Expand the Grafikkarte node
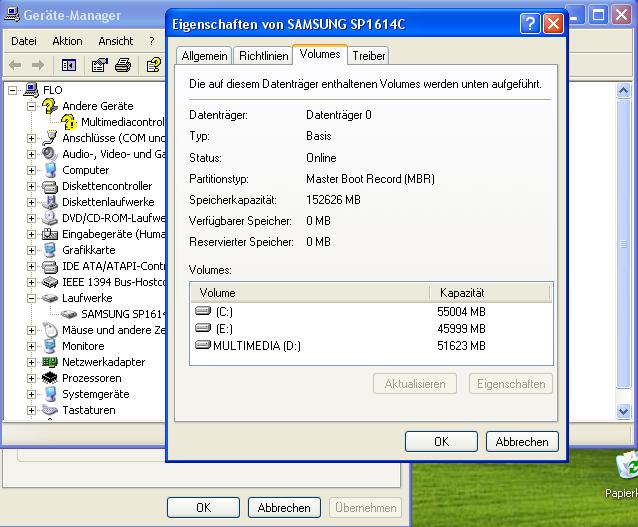 [x=31, y=250]
